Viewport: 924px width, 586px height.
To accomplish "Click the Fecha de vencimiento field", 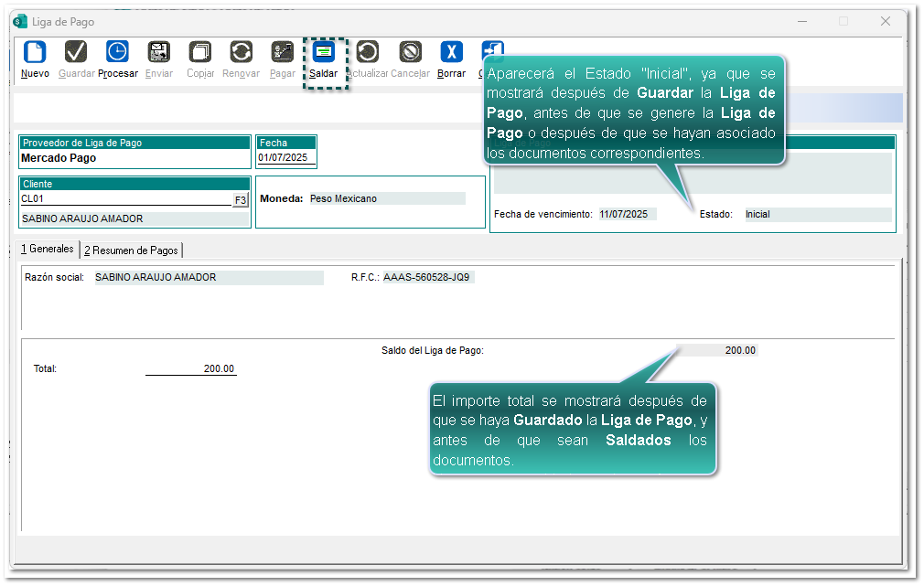I will 627,215.
